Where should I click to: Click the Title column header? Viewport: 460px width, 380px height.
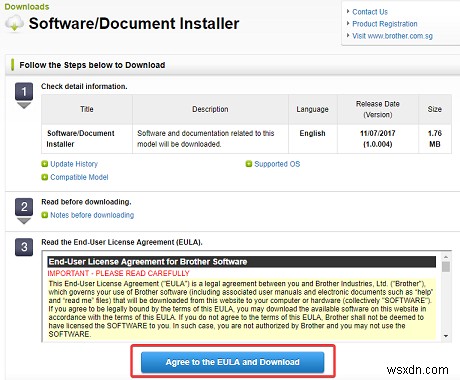[87, 109]
